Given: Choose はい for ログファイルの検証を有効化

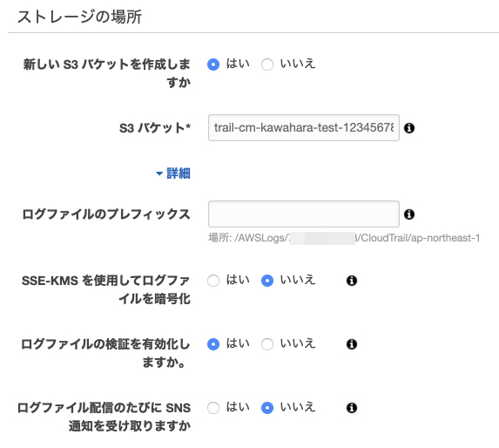Looking at the screenshot, I should tap(213, 344).
